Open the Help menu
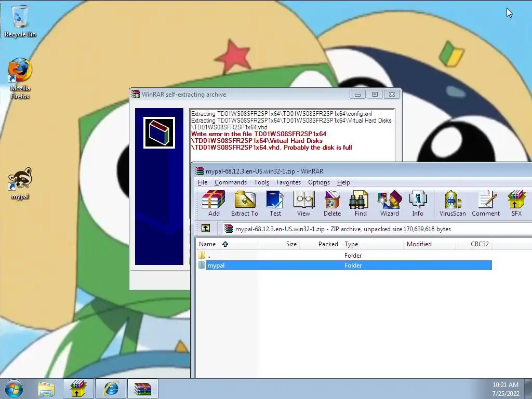The image size is (532, 399). (343, 182)
